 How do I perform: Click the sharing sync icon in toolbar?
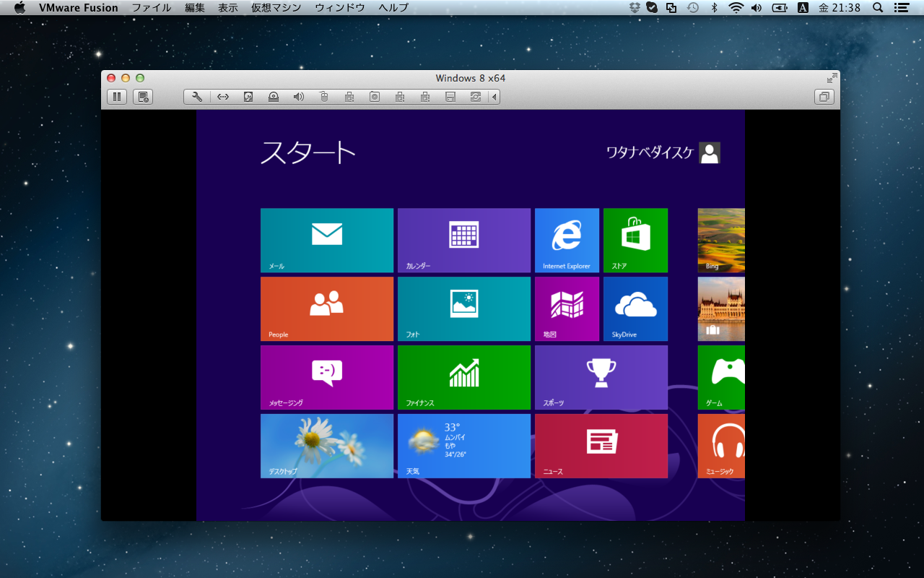pos(476,97)
